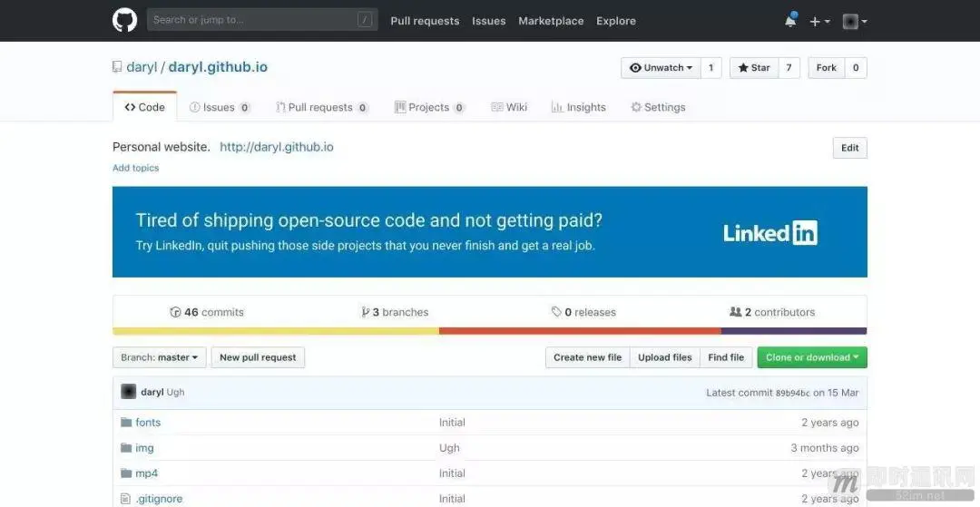The image size is (980, 507).
Task: View the 7 stargazers count
Action: pyautogui.click(x=789, y=68)
